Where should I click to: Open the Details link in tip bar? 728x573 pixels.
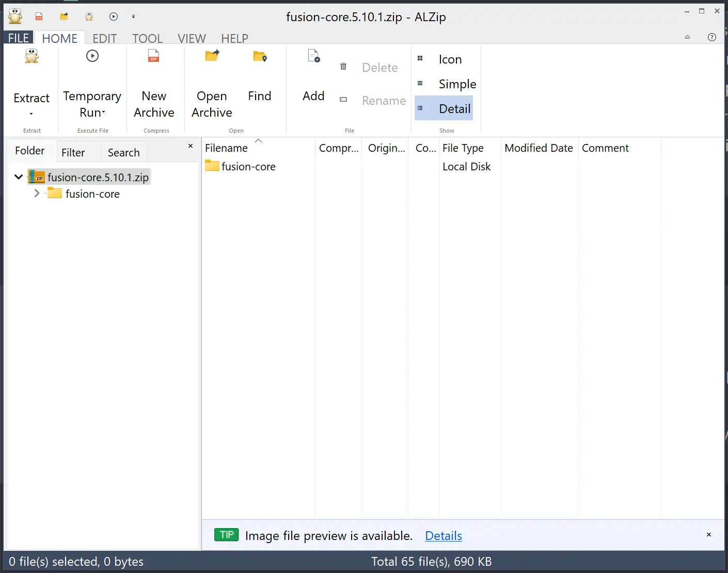(x=444, y=536)
